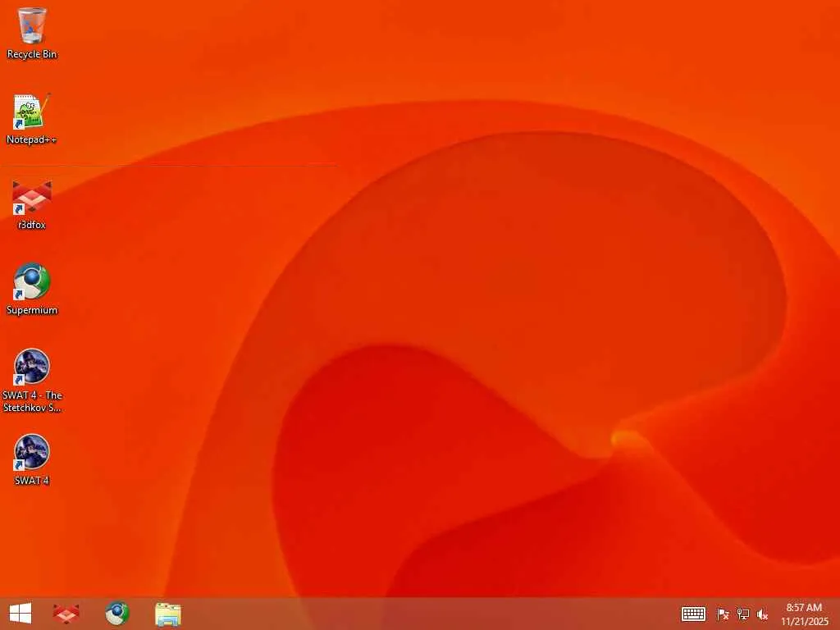
Task: Select the plain SWAT 4 desktop shortcut
Action: (x=32, y=460)
